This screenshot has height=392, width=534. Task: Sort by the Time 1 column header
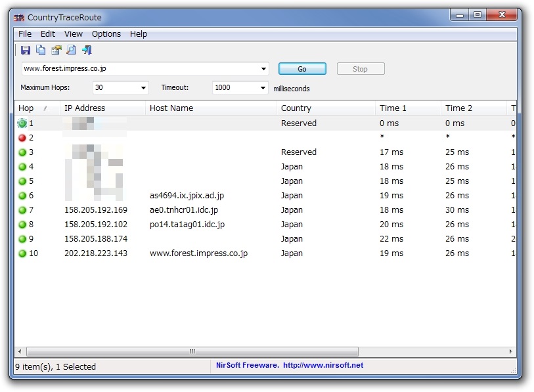click(408, 108)
